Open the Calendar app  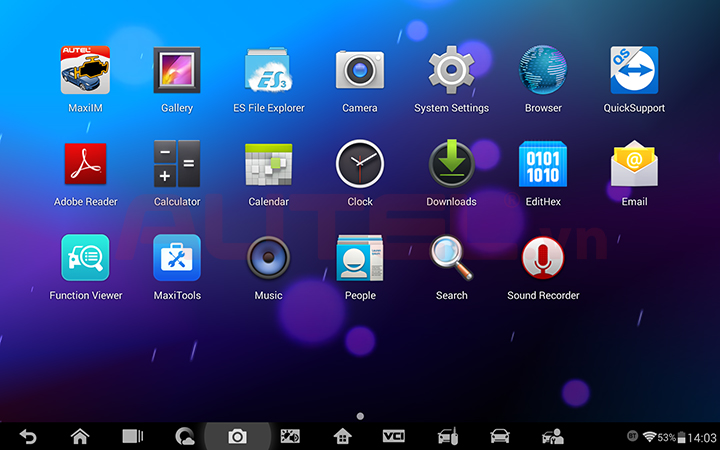click(x=269, y=164)
